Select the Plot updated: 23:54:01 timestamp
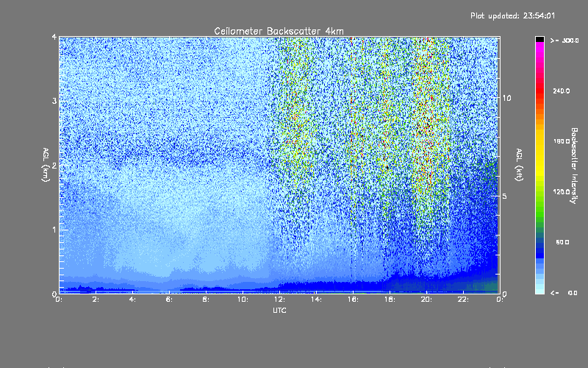The image size is (588, 368). [512, 15]
